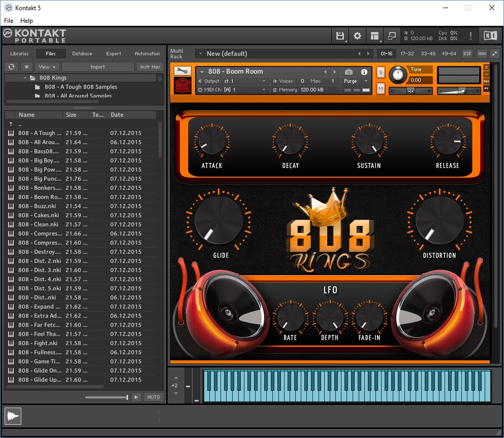Select folder 808 - A Tough 808 Samples
504x438 pixels.
[81, 87]
